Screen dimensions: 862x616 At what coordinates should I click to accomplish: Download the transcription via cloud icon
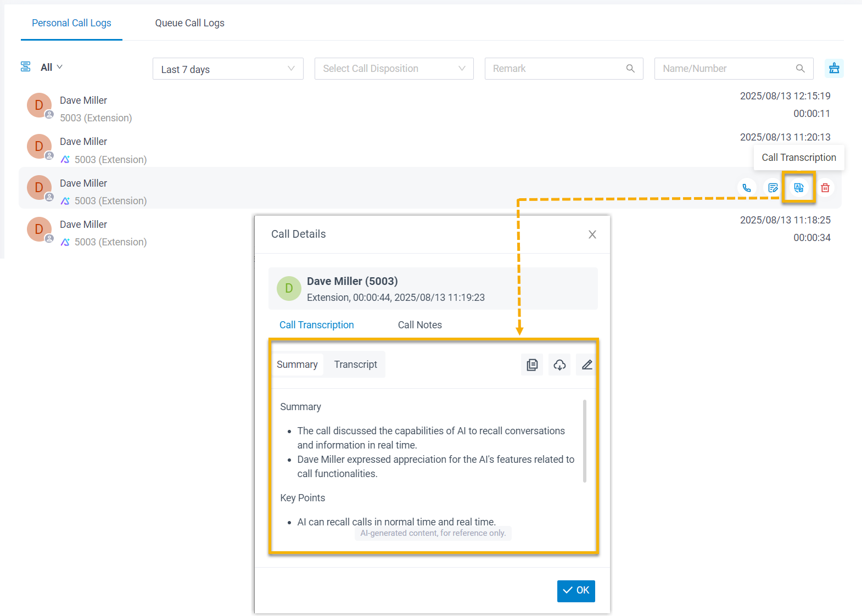(x=559, y=365)
